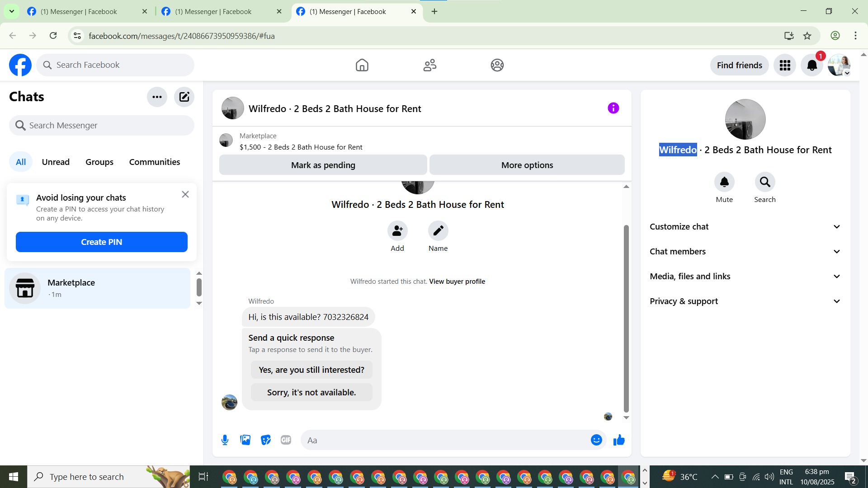Click the voice clip microphone icon

click(225, 440)
